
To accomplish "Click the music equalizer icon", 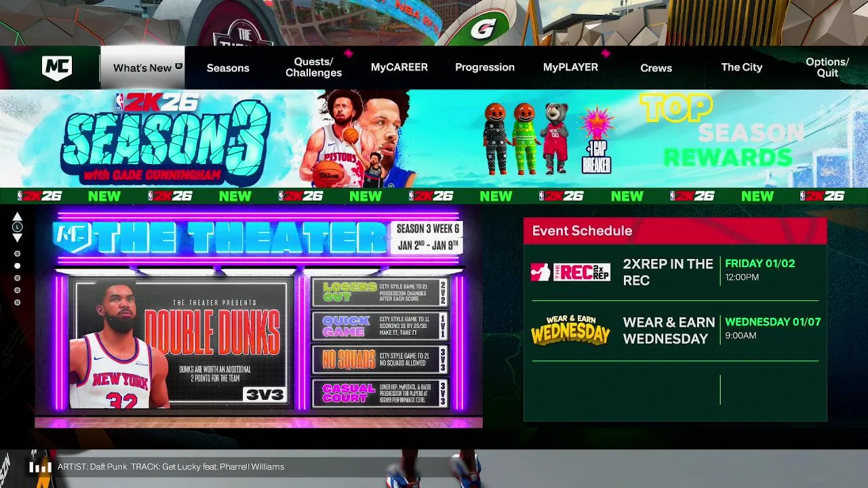I will [x=40, y=467].
